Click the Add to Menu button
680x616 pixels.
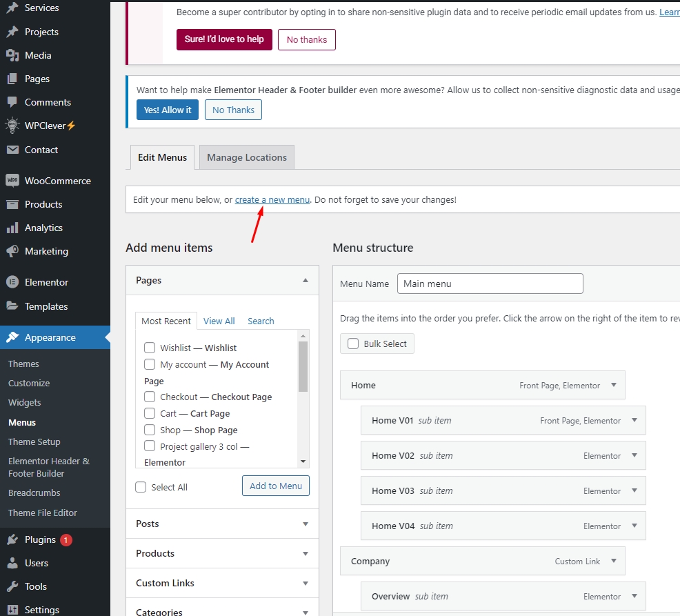276,486
